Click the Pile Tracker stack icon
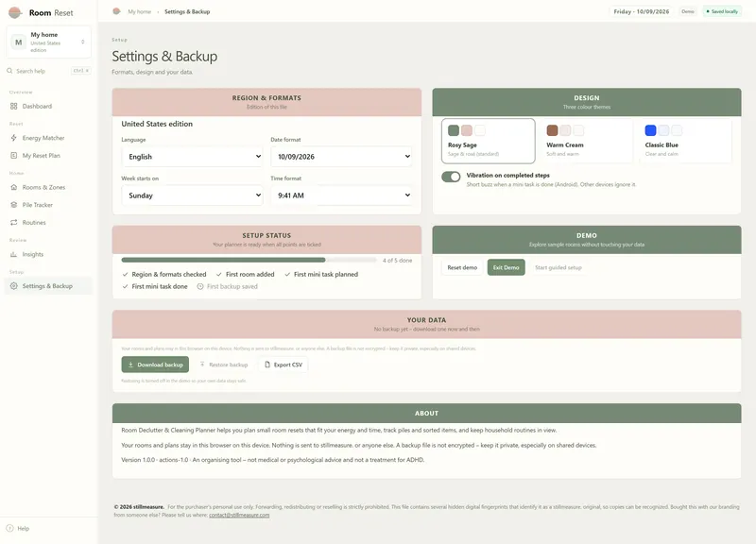Image resolution: width=756 pixels, height=544 pixels. pos(13,205)
